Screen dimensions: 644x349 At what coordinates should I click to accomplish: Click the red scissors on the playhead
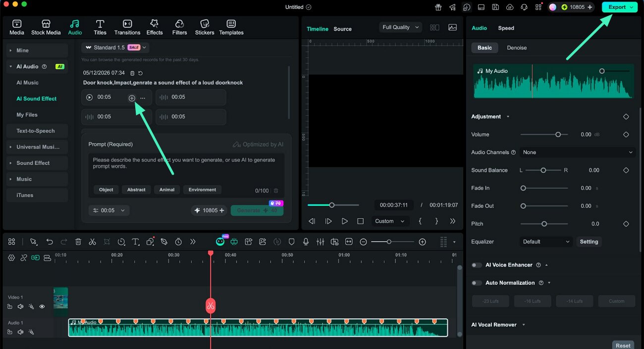pos(211,305)
